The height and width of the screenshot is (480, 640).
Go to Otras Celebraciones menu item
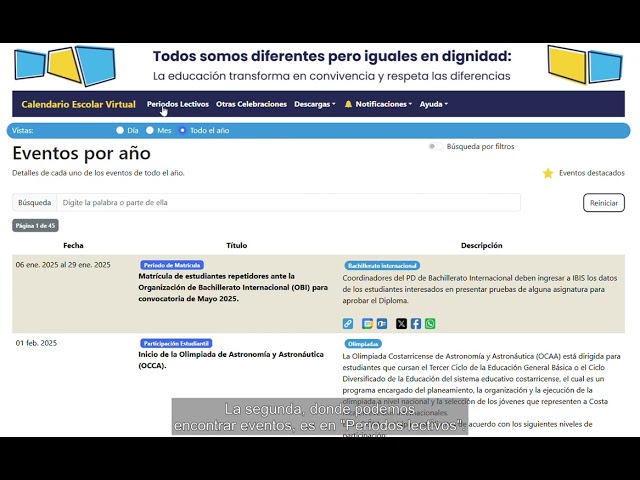[x=251, y=104]
